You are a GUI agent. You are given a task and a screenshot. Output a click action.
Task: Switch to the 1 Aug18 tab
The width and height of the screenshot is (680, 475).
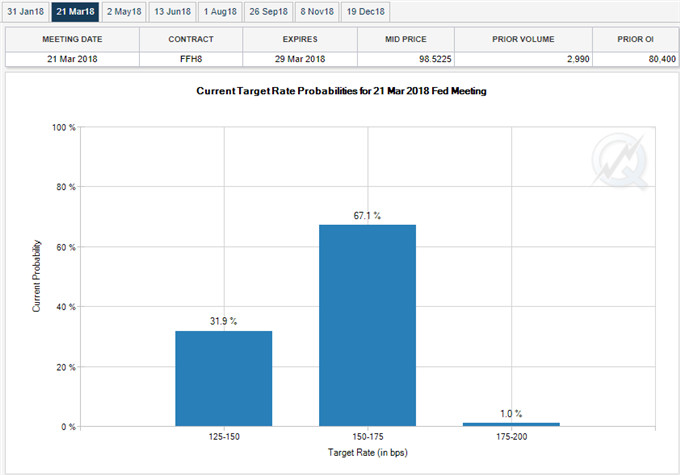click(x=220, y=12)
